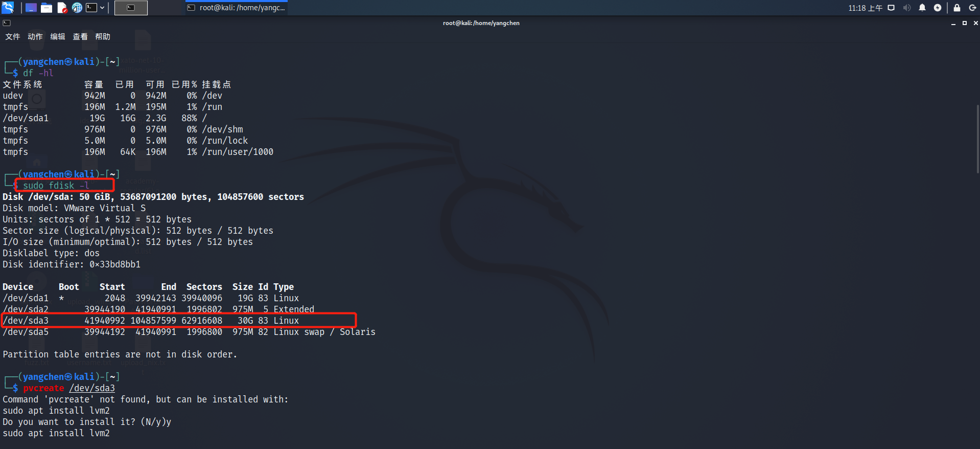Click the show desktop panel icon

(31, 8)
